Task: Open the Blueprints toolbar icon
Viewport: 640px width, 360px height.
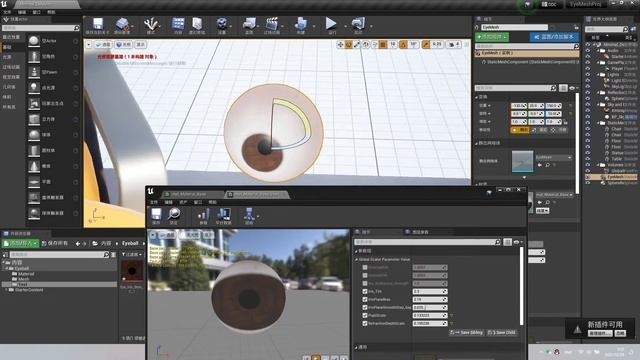Action: tap(249, 24)
